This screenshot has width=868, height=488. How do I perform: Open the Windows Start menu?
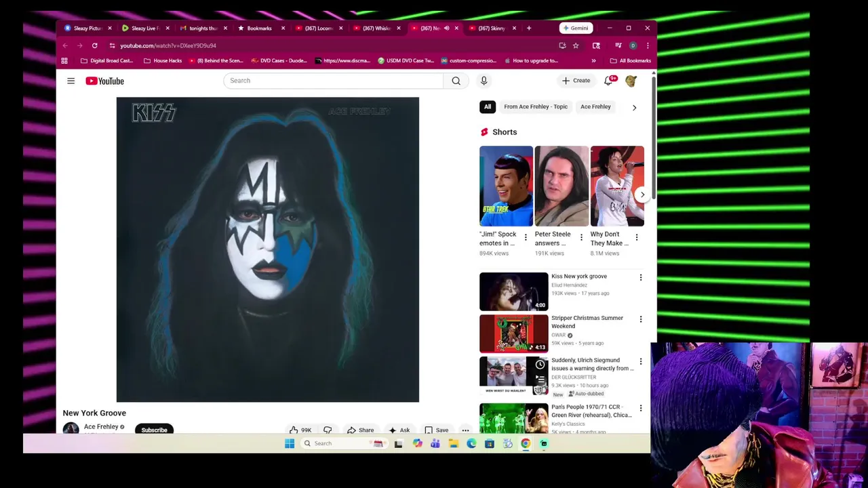290,443
